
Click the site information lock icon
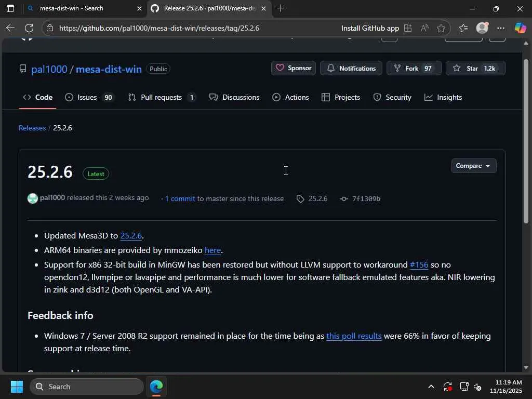pos(50,28)
